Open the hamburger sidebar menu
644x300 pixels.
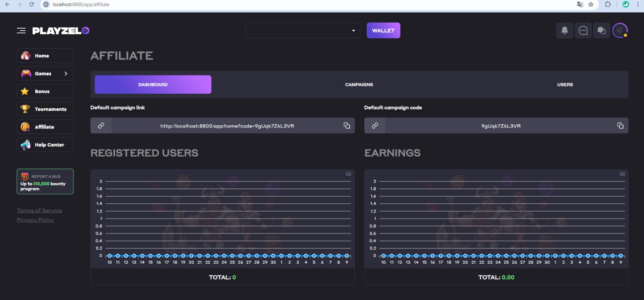pyautogui.click(x=21, y=31)
